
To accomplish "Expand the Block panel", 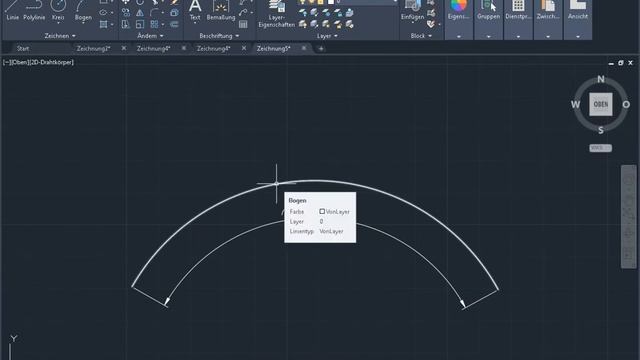I will pos(421,36).
